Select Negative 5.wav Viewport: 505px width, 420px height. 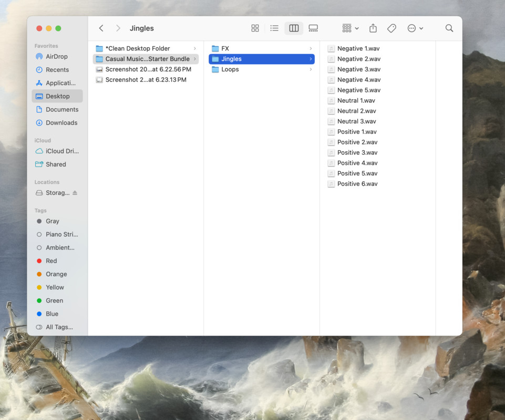pos(377,90)
